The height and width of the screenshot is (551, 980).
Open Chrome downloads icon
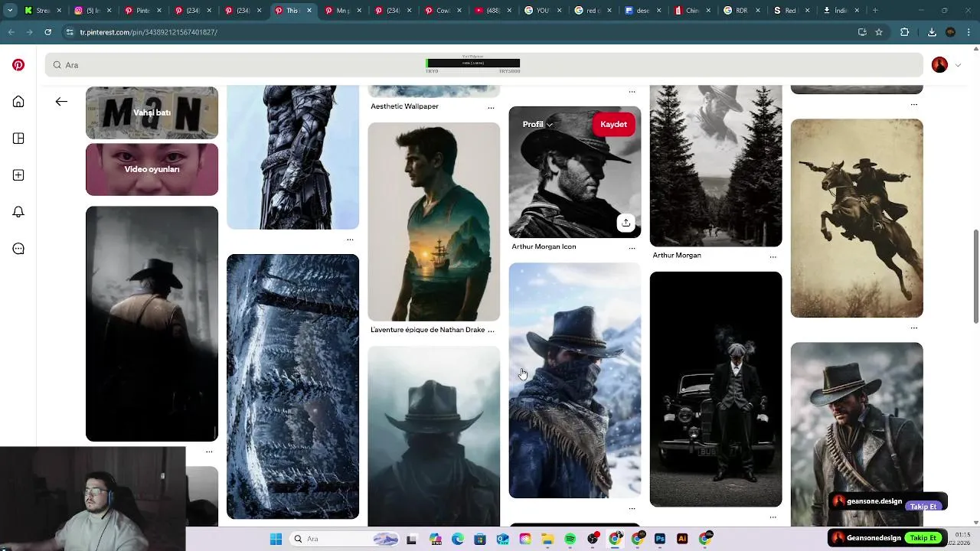(x=932, y=32)
